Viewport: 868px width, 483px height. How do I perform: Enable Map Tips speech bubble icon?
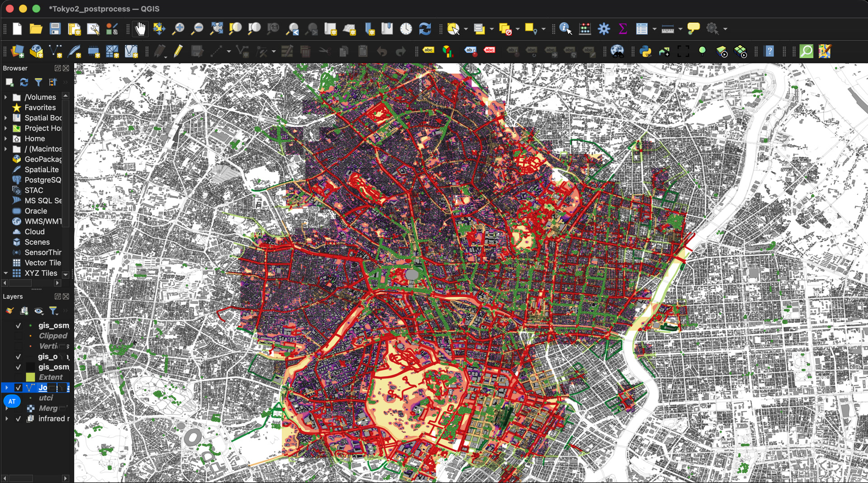tap(693, 29)
